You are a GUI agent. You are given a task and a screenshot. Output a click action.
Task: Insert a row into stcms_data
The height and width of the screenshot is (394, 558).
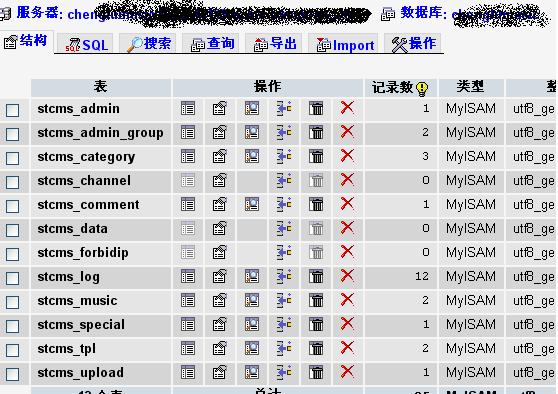[284, 228]
